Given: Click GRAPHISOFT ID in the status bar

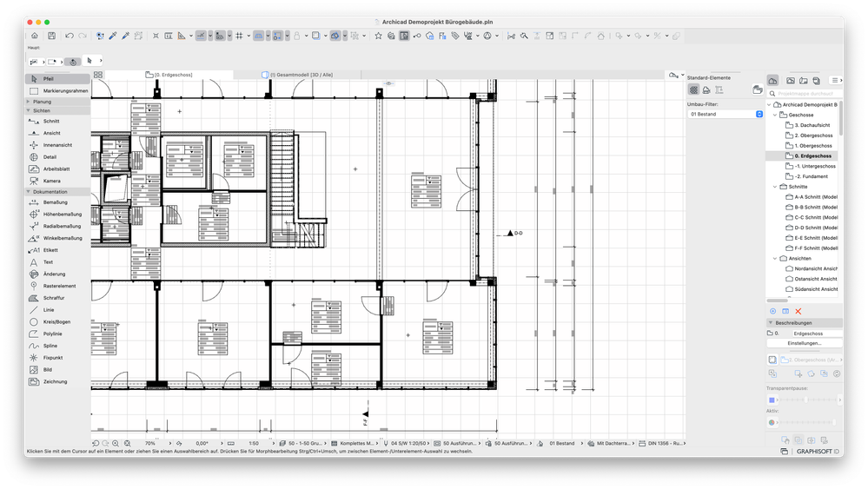Looking at the screenshot, I should [818, 452].
